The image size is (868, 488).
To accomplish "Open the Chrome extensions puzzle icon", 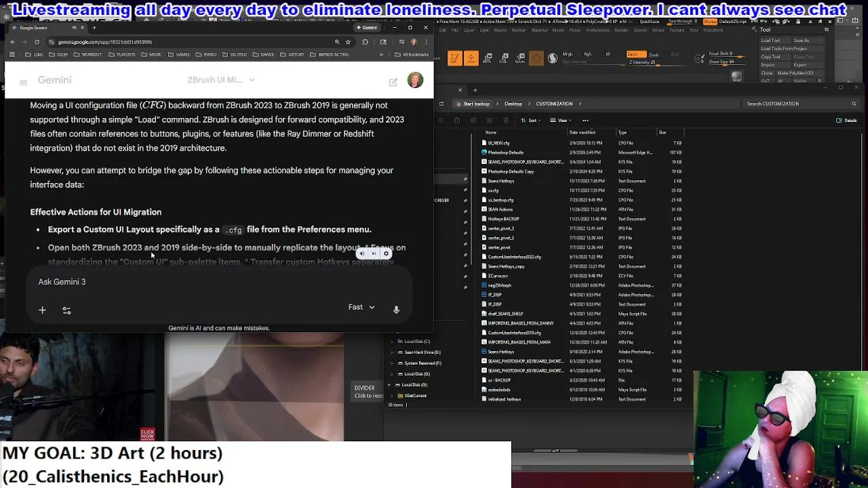I will pyautogui.click(x=366, y=42).
